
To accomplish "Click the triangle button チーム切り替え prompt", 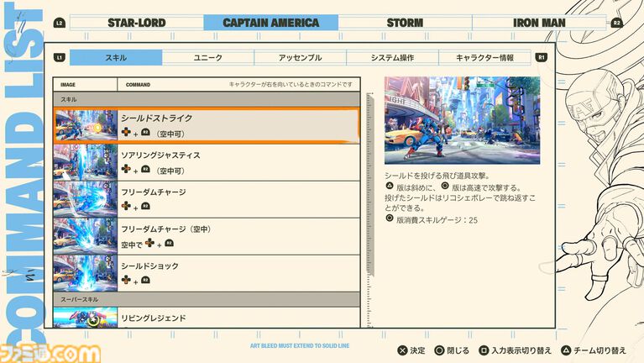I will click(594, 350).
